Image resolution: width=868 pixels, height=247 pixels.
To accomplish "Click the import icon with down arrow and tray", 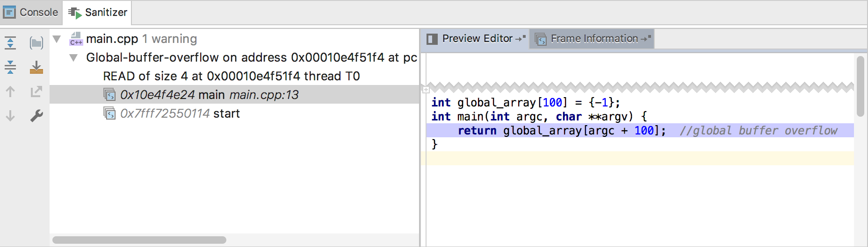I will click(36, 67).
